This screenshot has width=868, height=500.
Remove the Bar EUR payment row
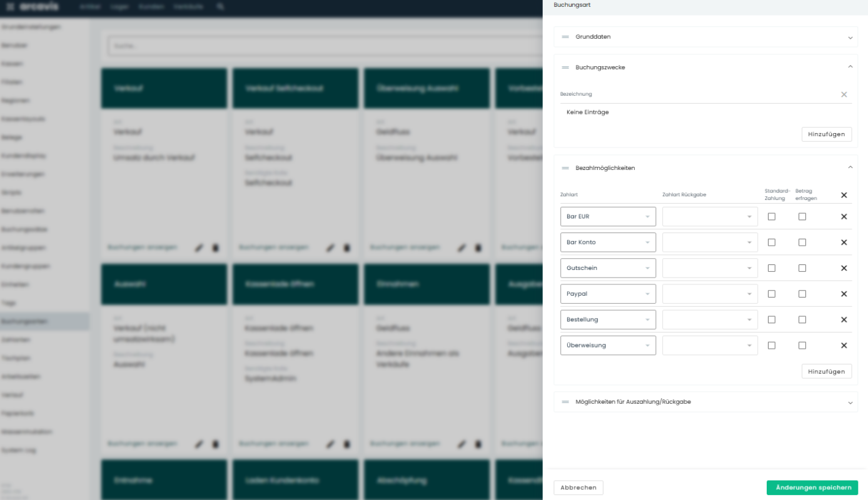tap(844, 217)
